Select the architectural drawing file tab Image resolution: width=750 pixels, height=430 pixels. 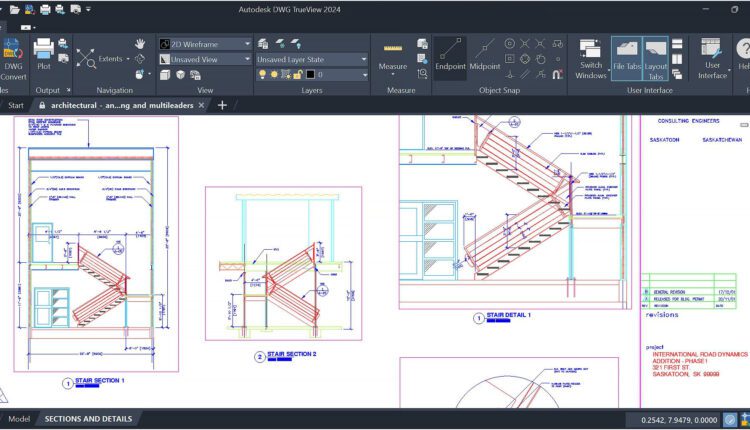[122, 105]
